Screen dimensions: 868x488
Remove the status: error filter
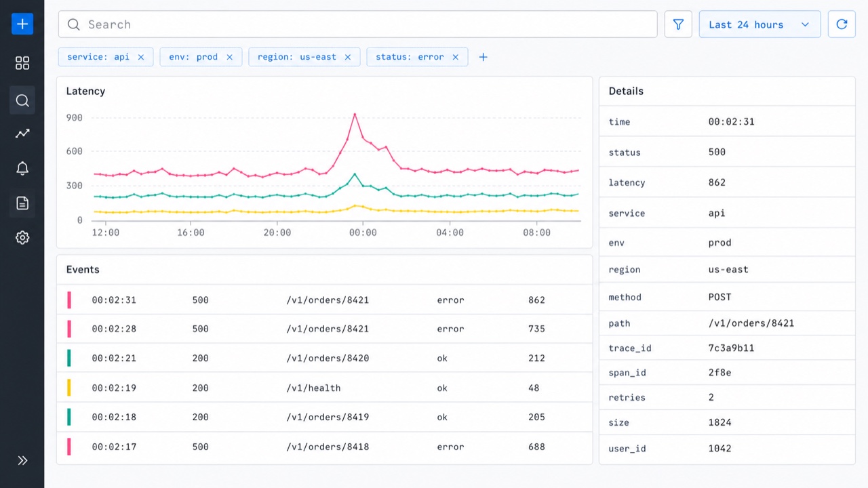(x=455, y=57)
